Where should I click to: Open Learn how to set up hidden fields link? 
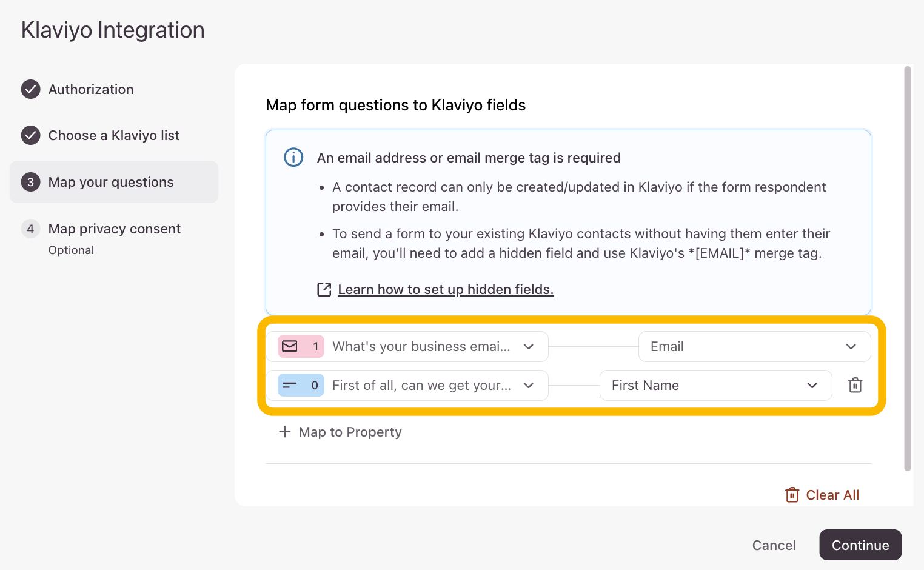446,289
